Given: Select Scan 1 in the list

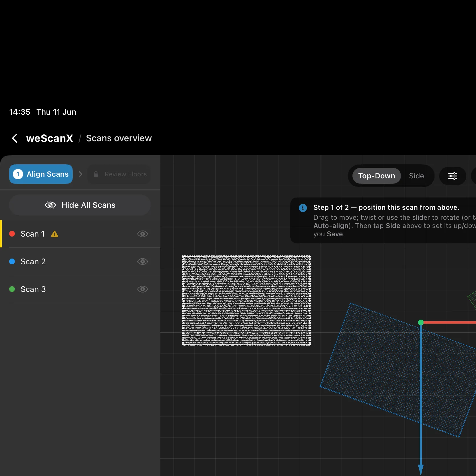Looking at the screenshot, I should [x=80, y=234].
